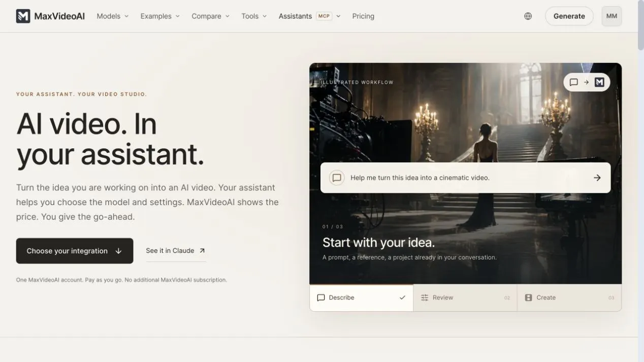This screenshot has width=644, height=362.
Task: Click the prompt text 'Help me turn this idea'
Action: point(420,178)
